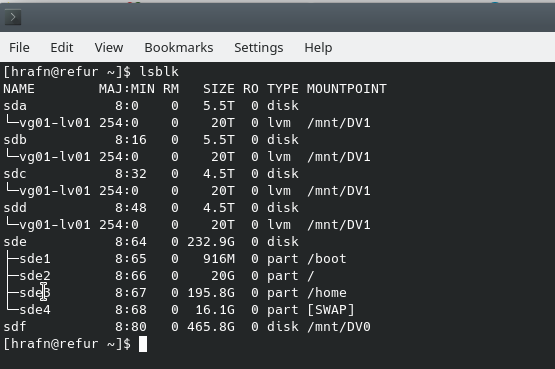The height and width of the screenshot is (369, 555).
Task: Click the /home mountpoint
Action: coord(327,293)
